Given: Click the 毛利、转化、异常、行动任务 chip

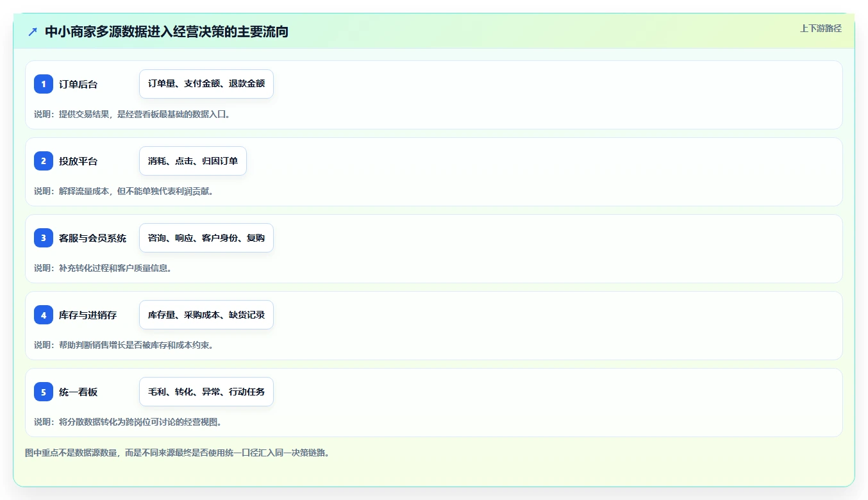Looking at the screenshot, I should click(x=206, y=392).
